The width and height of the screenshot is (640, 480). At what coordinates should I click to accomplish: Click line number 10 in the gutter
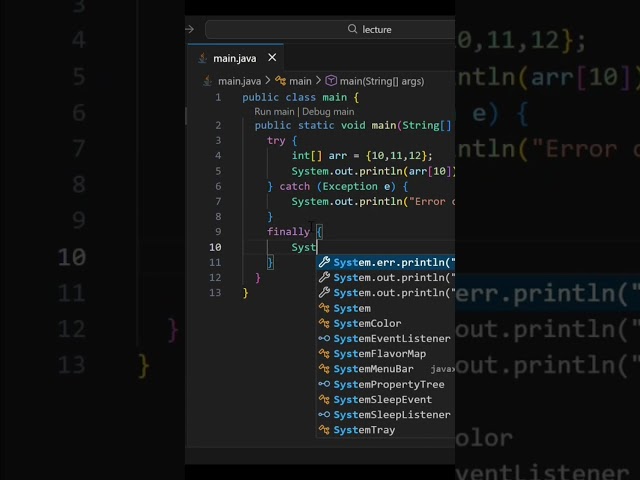[x=215, y=247]
